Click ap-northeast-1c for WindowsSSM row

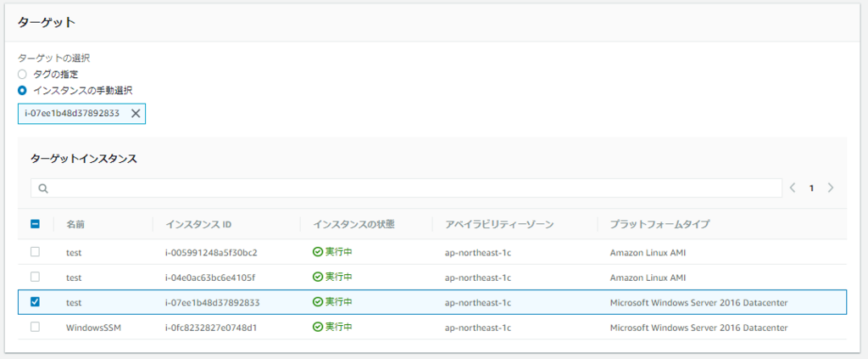(x=478, y=328)
